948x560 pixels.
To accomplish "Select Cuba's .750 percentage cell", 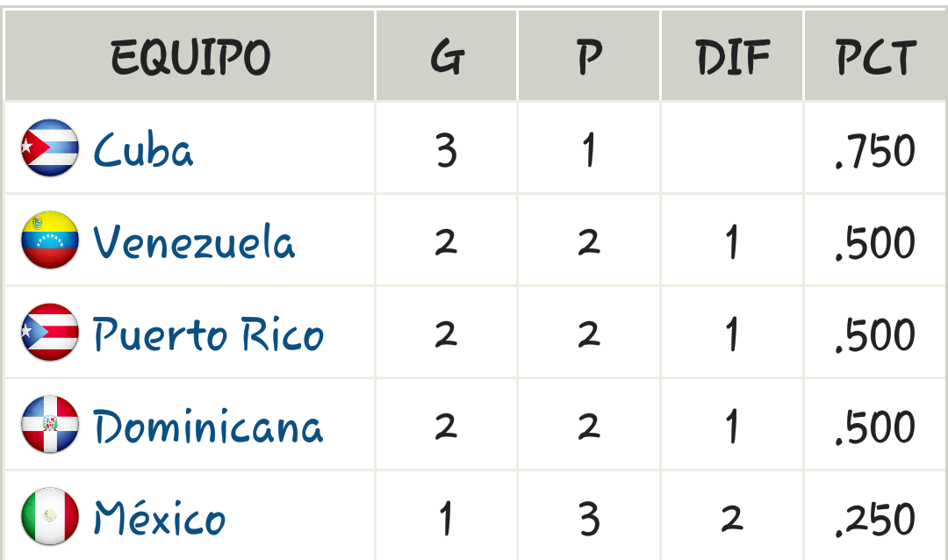I will (x=875, y=148).
